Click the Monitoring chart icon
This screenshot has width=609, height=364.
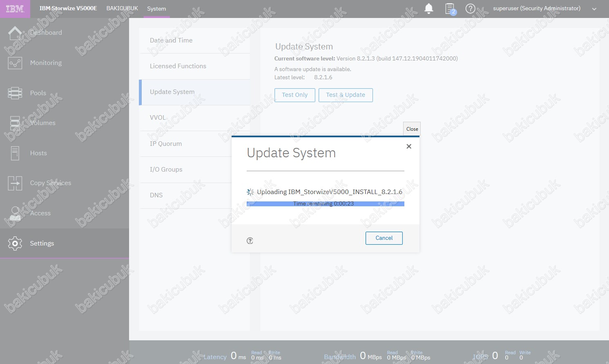point(15,63)
